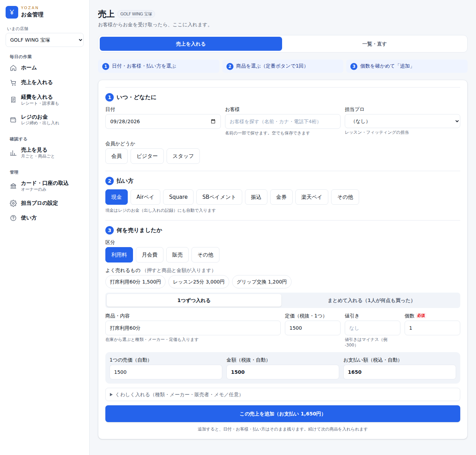Choose Square payment method

pos(178,197)
